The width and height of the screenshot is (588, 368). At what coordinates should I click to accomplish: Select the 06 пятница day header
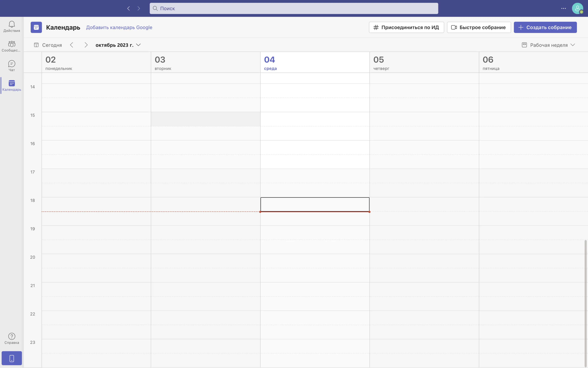533,62
